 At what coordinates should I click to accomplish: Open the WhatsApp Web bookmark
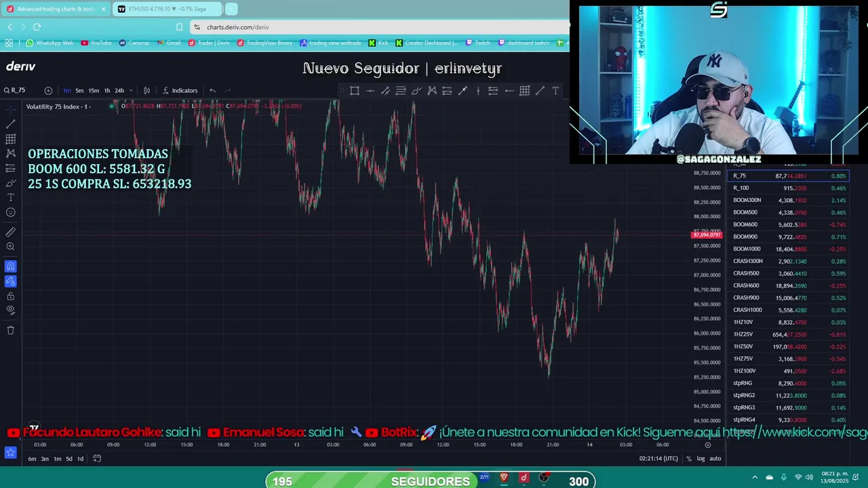pos(50,43)
